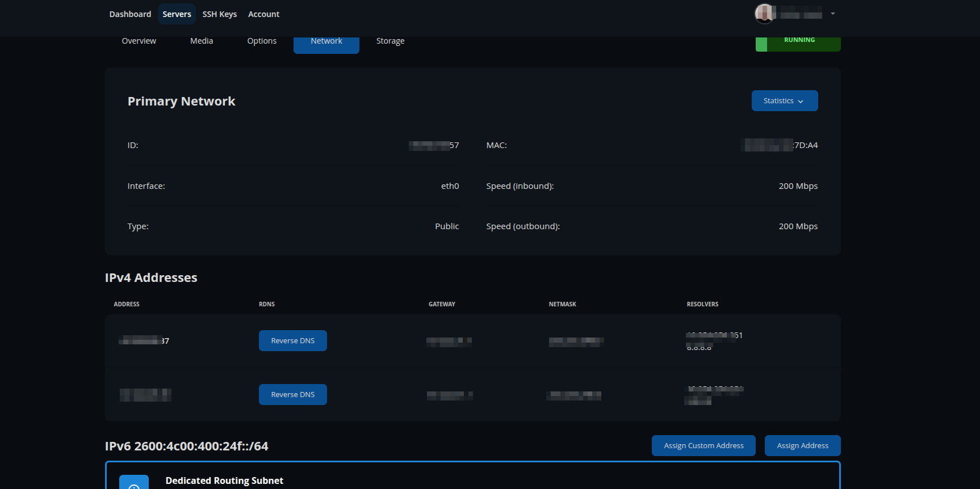980x489 pixels.
Task: Click the Assign Address button
Action: [802, 446]
